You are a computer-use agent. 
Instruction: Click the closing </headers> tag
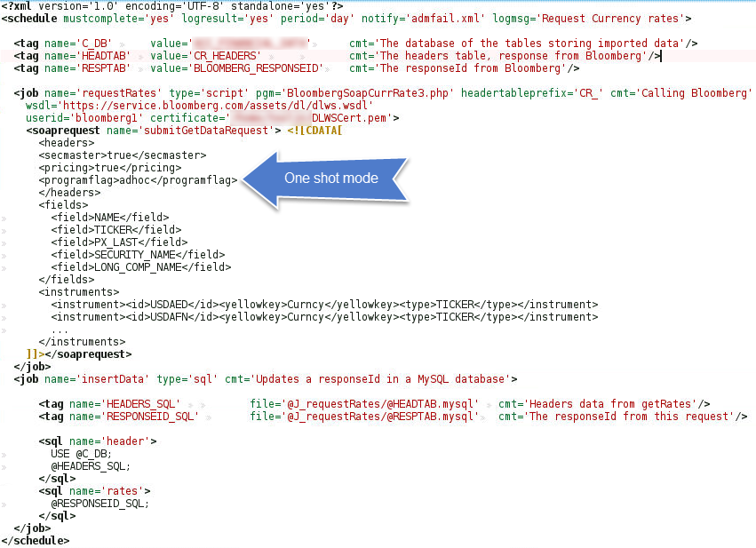pyautogui.click(x=69, y=193)
